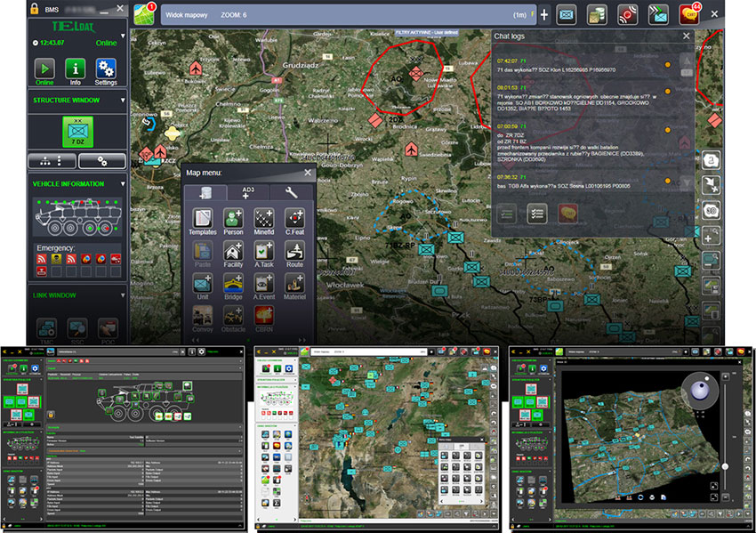
Task: Open the database envelope icon in top toolbar
Action: pyautogui.click(x=597, y=15)
